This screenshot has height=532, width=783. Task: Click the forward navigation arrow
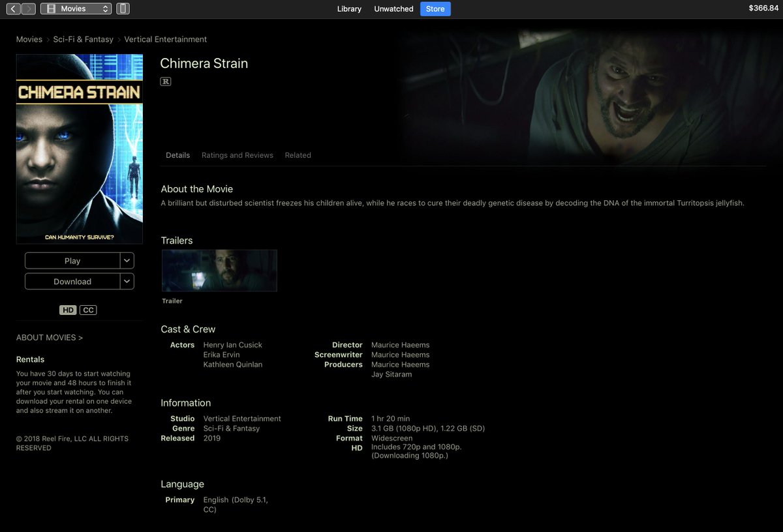coord(30,9)
